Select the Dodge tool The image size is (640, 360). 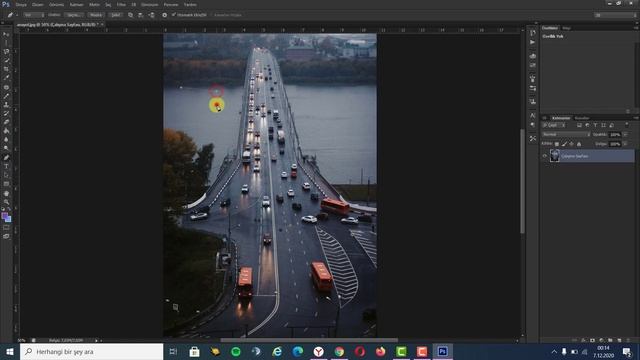click(6, 148)
